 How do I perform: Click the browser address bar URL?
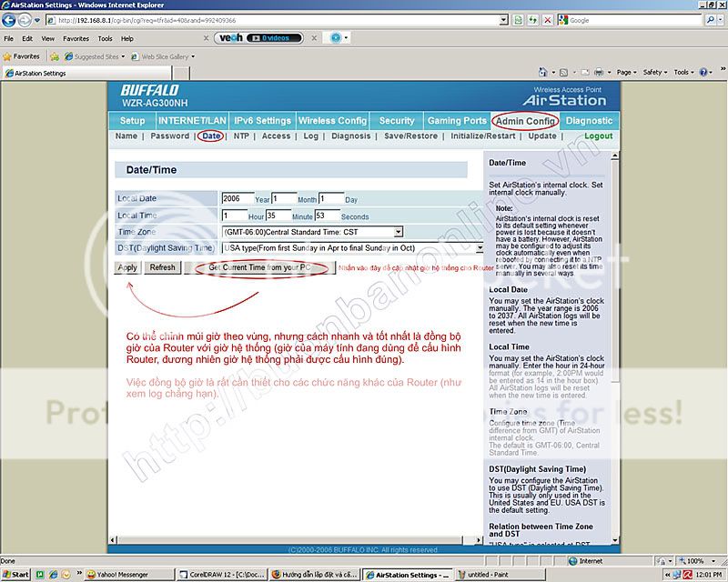click(x=272, y=20)
